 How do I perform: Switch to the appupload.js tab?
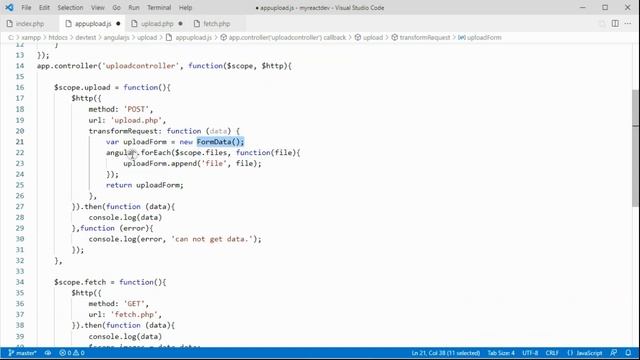pos(92,24)
